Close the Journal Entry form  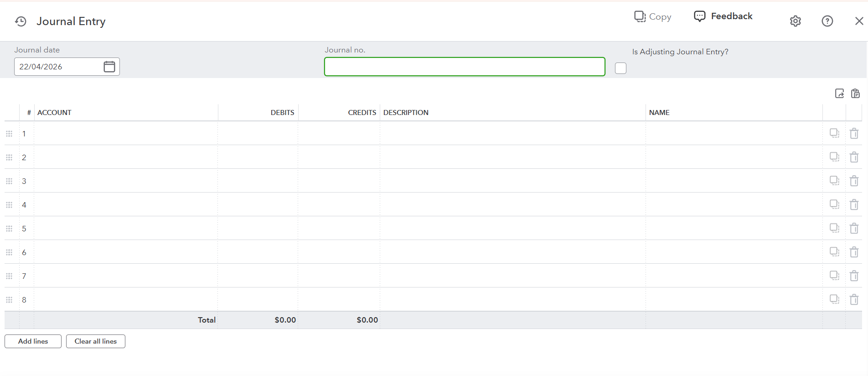pos(859,21)
